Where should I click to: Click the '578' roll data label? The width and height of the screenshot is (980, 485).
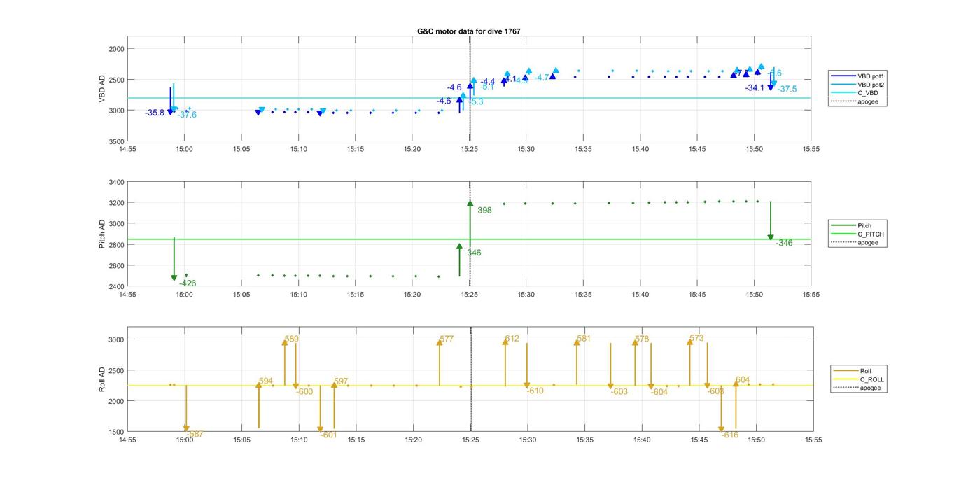tap(642, 339)
